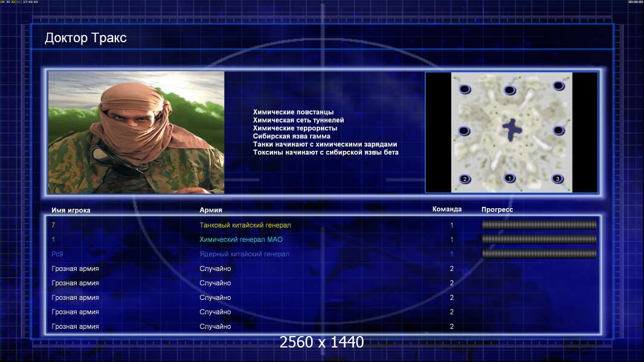Image resolution: width=644 pixels, height=362 pixels.
Task: Click the Команда column header
Action: [446, 209]
